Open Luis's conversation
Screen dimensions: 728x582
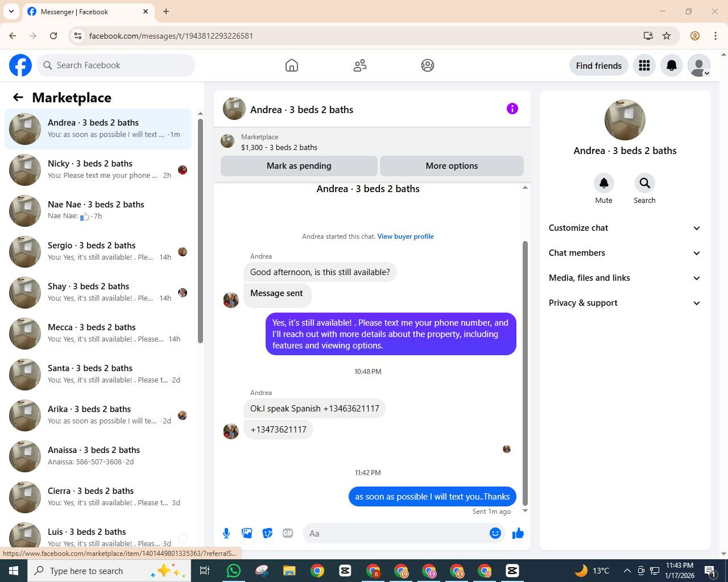click(98, 534)
